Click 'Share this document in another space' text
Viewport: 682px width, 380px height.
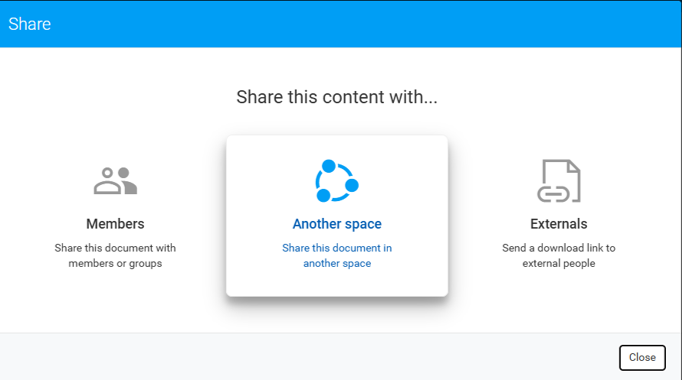pyautogui.click(x=337, y=256)
